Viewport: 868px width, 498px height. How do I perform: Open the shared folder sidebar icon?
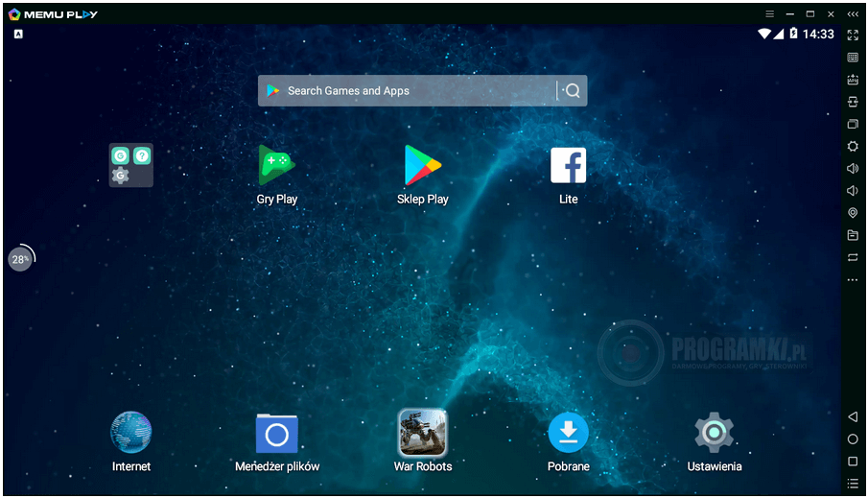point(853,235)
